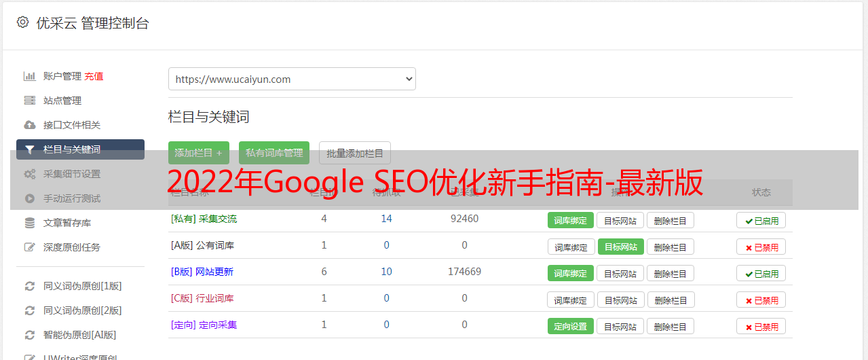Toggle 已禁用 status for 定向采集
868x360 pixels.
(761, 326)
